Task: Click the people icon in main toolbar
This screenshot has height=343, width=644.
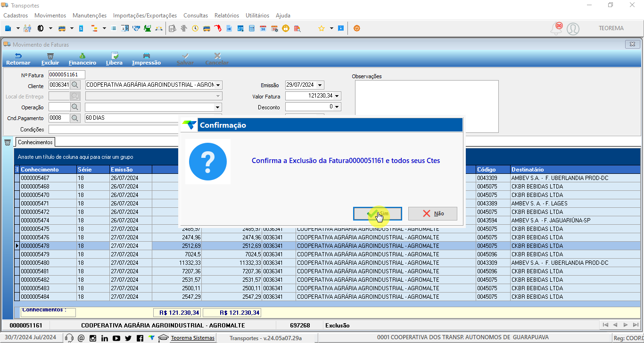Action: [27, 28]
